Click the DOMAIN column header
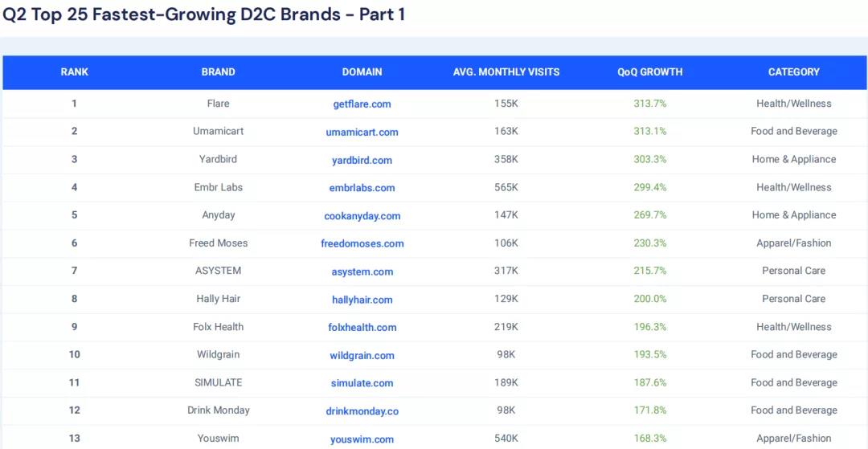The width and height of the screenshot is (868, 449). pos(362,72)
